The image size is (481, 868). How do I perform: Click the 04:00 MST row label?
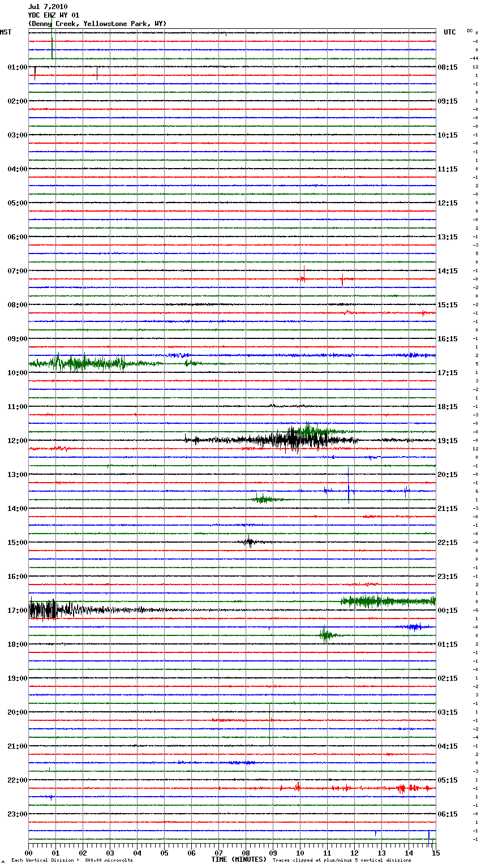pyautogui.click(x=18, y=169)
